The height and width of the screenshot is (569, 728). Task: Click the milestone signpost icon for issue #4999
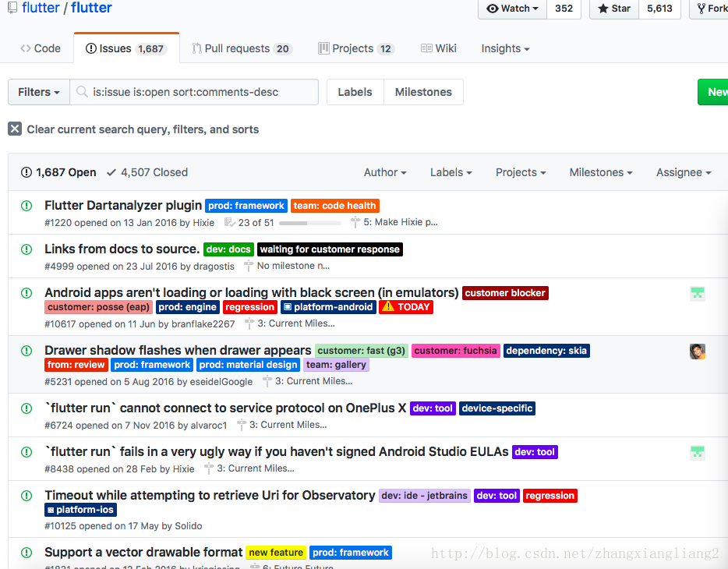[x=249, y=266]
